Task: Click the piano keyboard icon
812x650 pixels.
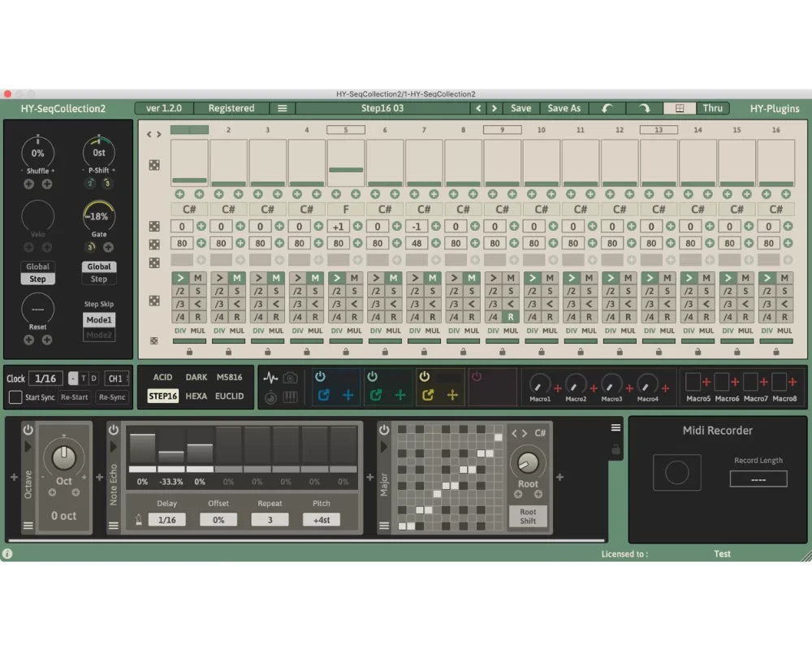Action: pyautogui.click(x=291, y=397)
